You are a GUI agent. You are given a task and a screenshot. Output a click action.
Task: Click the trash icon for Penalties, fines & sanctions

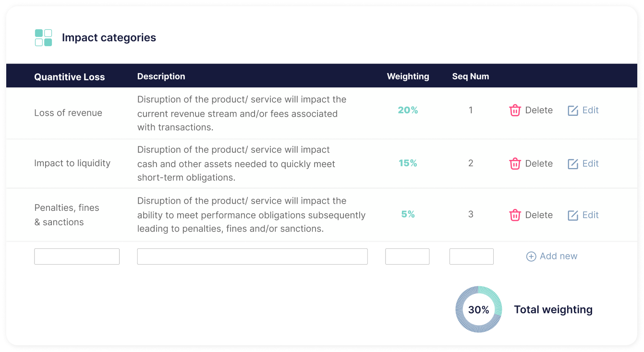pos(515,215)
